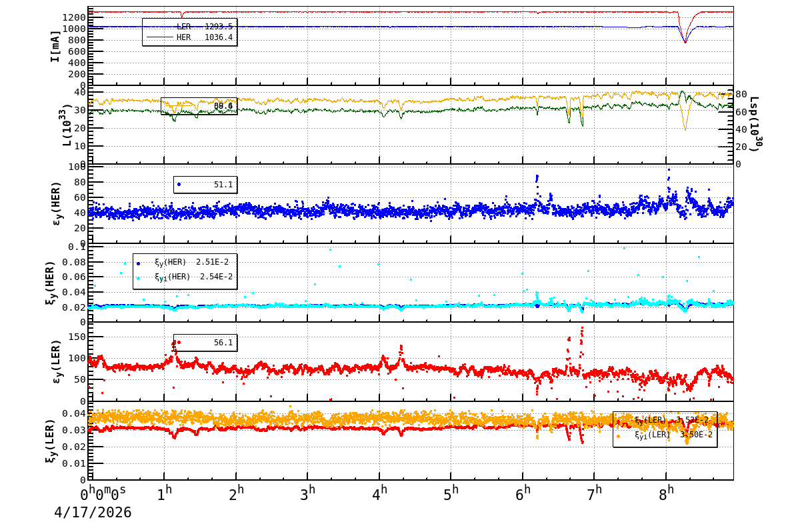This screenshot has height=532, width=800.
Task: Click the 600 tick on current axis
Action: coord(76,51)
